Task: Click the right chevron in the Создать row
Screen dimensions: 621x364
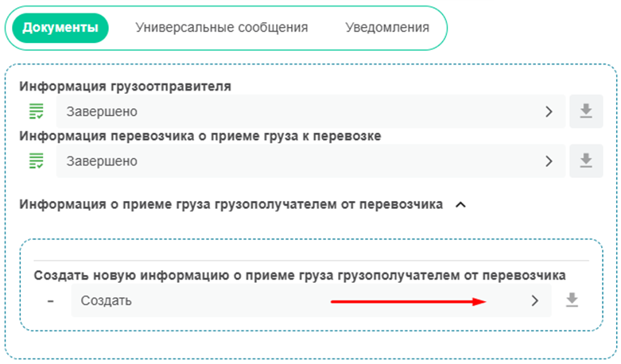Action: click(535, 300)
